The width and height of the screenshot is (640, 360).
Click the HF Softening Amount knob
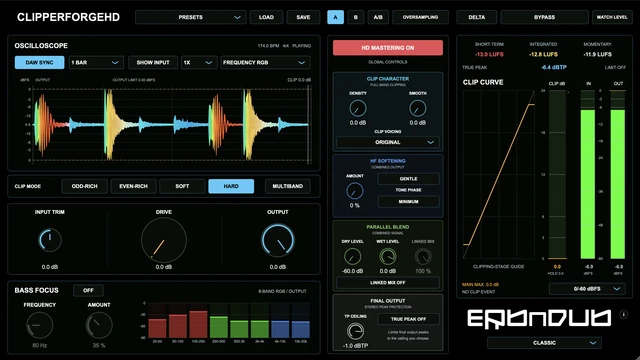354,191
